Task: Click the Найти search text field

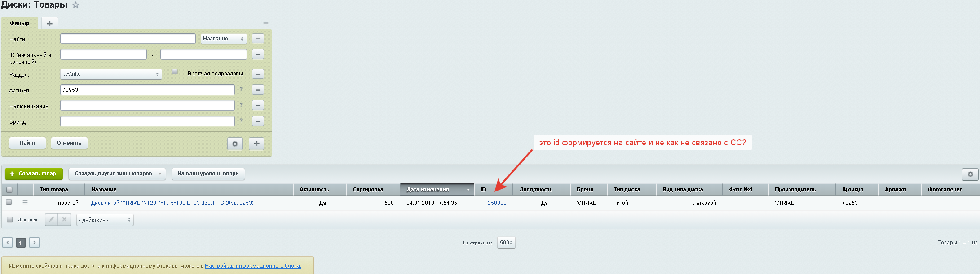Action: click(x=128, y=39)
